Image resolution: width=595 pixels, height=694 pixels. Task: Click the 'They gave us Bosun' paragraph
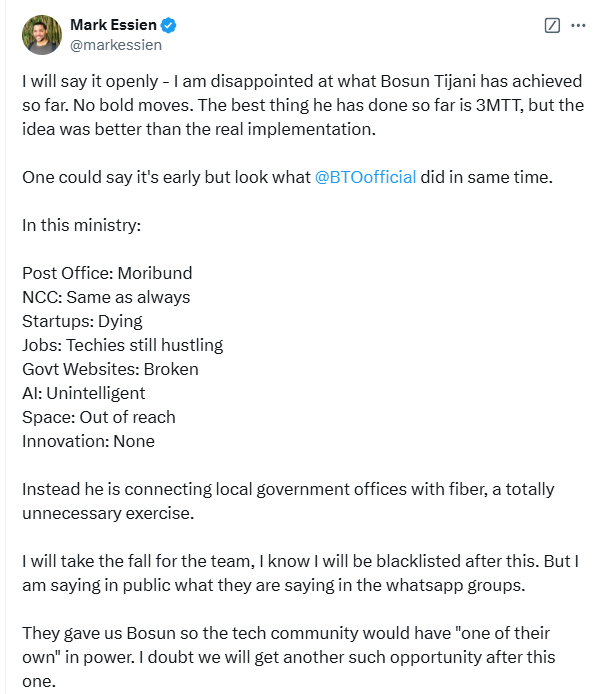[289, 657]
